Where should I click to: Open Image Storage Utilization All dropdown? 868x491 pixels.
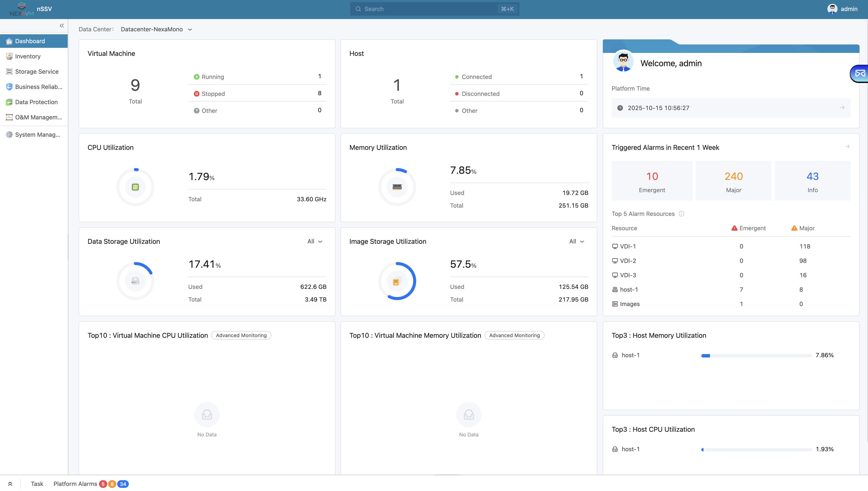[577, 241]
